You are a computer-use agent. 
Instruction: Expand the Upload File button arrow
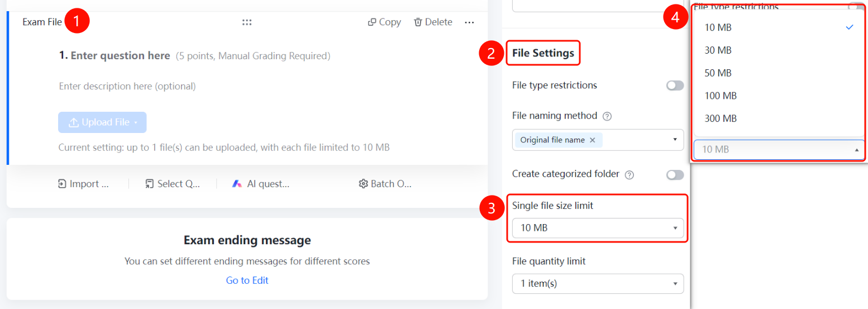point(136,123)
